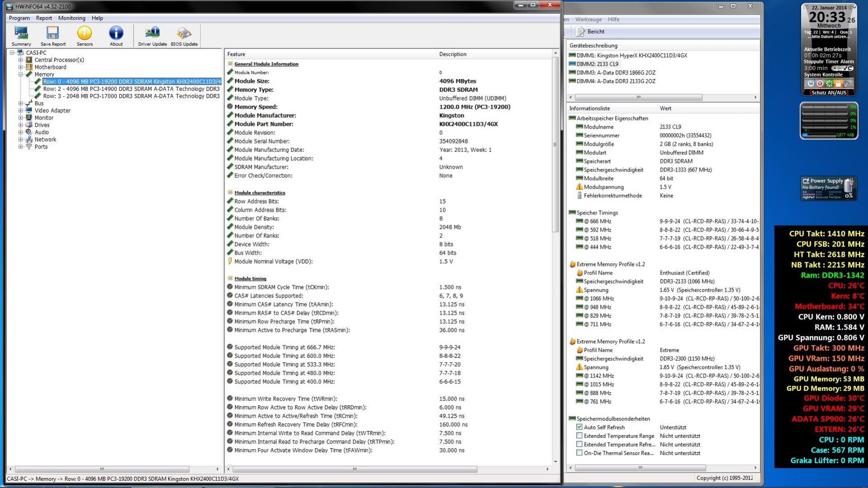Viewport: 868px width, 488px height.
Task: Open the Werkzeuge menu in right window
Action: click(x=588, y=19)
